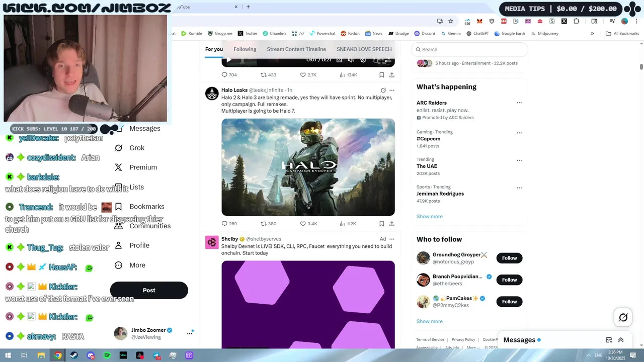Open the Premium X icon in sidebar

click(119, 167)
